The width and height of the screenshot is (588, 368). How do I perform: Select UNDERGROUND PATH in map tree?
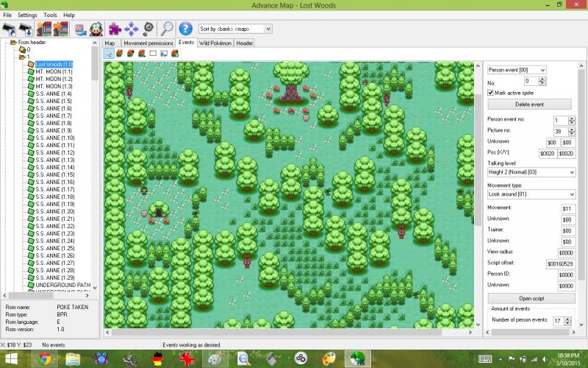tap(63, 285)
